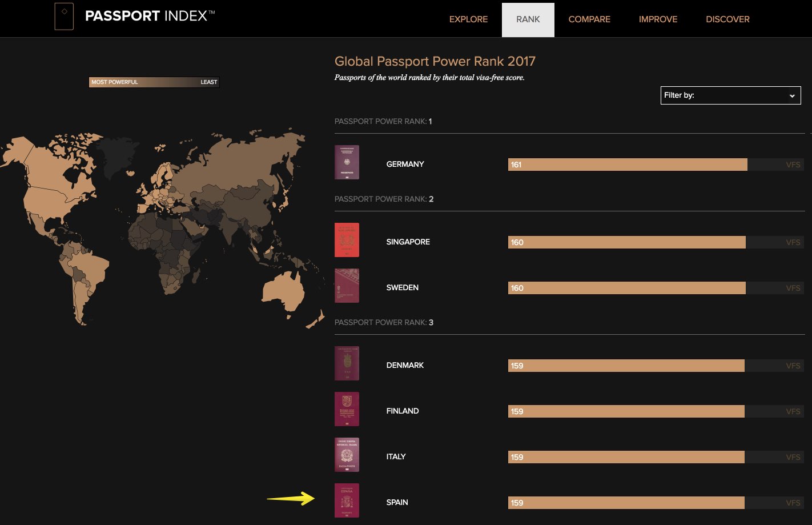Image resolution: width=812 pixels, height=525 pixels.
Task: Open the Spain passport cover thumbnail
Action: click(x=347, y=500)
